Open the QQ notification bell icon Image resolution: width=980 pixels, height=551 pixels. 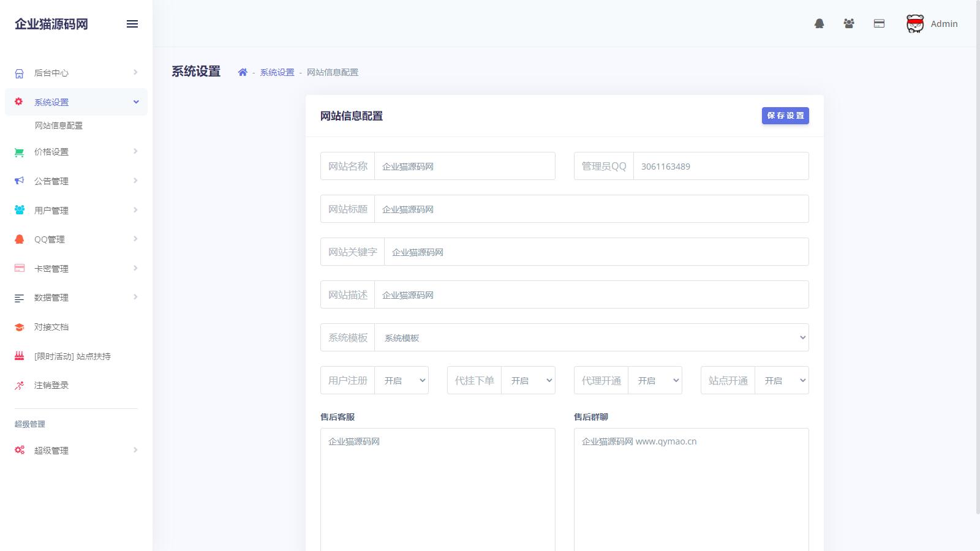(x=819, y=24)
